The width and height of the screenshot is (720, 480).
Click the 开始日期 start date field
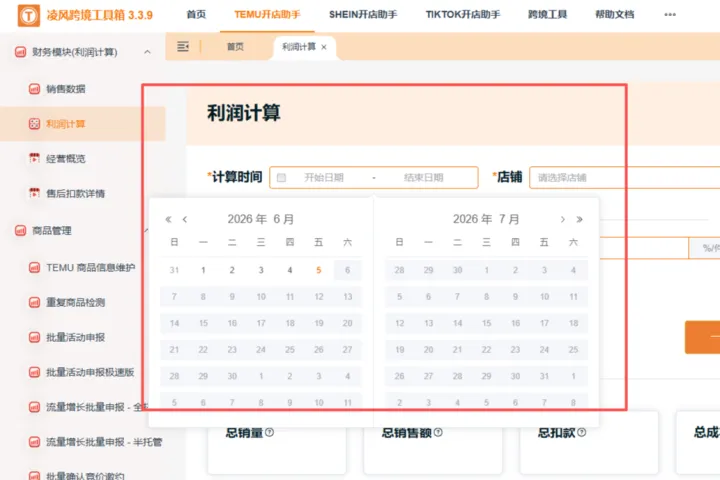click(x=324, y=178)
